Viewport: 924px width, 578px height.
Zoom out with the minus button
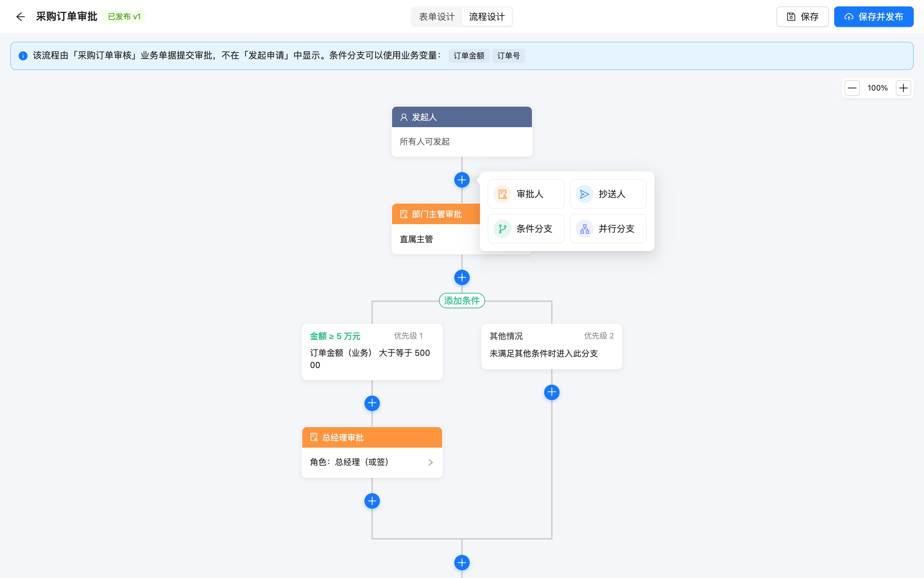[852, 88]
